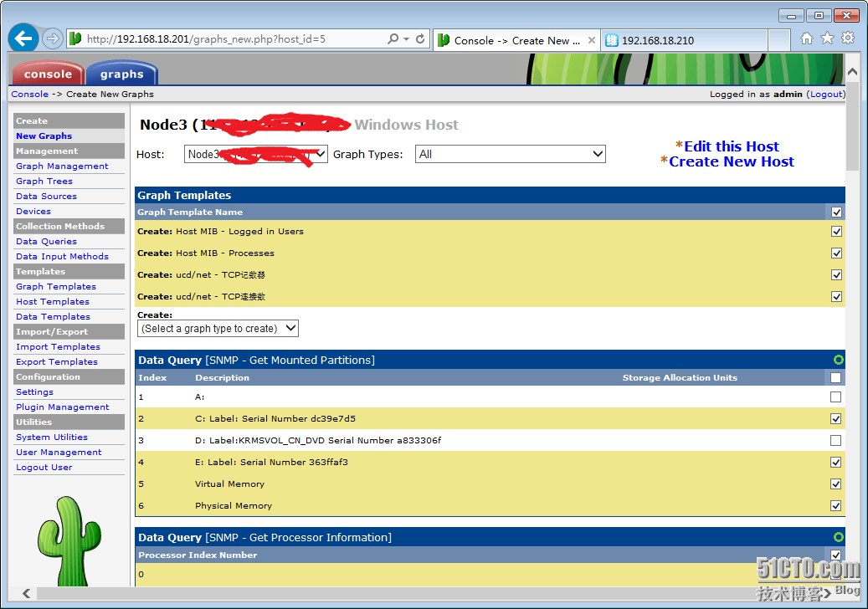Open Data Input Methods in sidebar
The width and height of the screenshot is (868, 609).
[62, 256]
